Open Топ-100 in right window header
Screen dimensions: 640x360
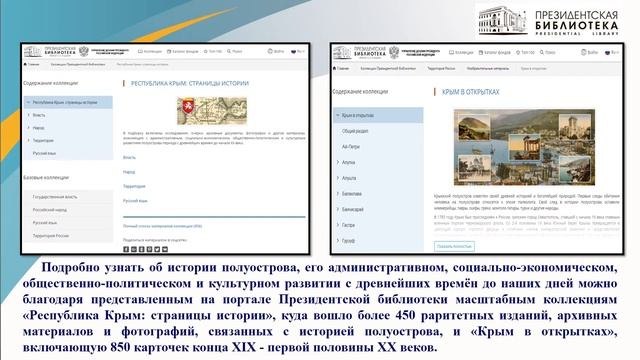525,52
